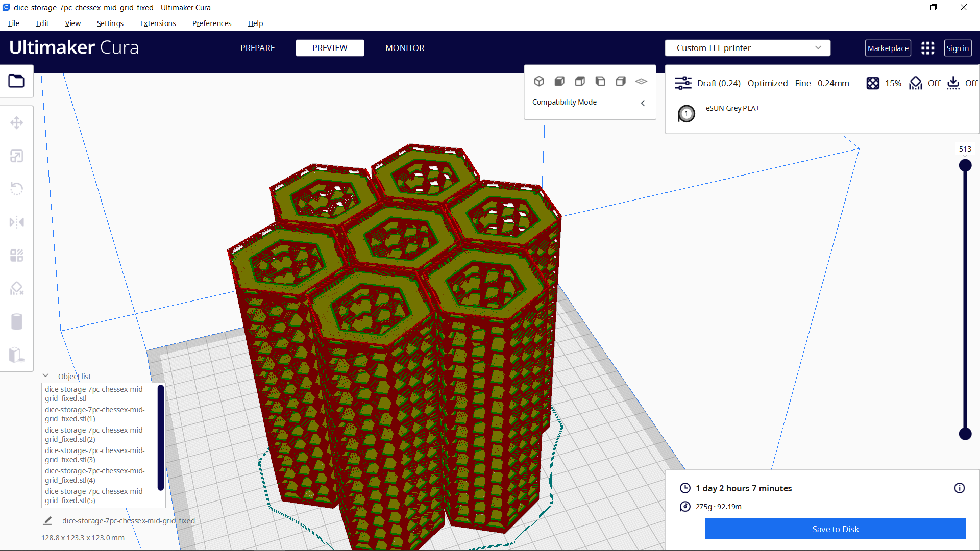980x551 pixels.
Task: Collapse the Object list panel
Action: point(46,375)
